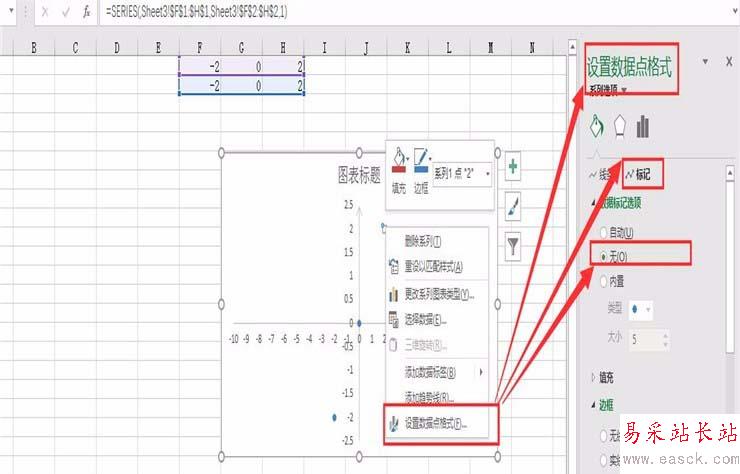Select column H header
This screenshot has width=740, height=474.
(x=283, y=47)
